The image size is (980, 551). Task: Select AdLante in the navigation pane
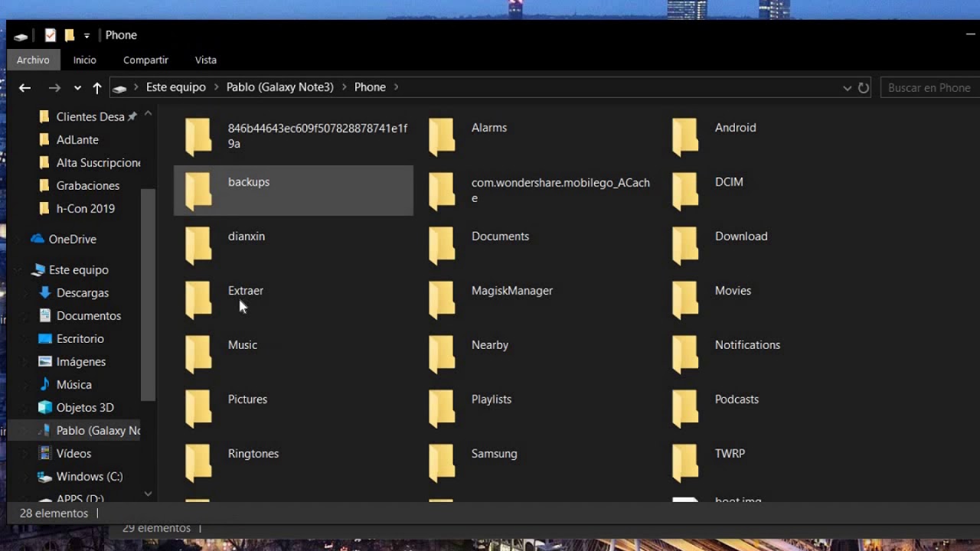[77, 139]
